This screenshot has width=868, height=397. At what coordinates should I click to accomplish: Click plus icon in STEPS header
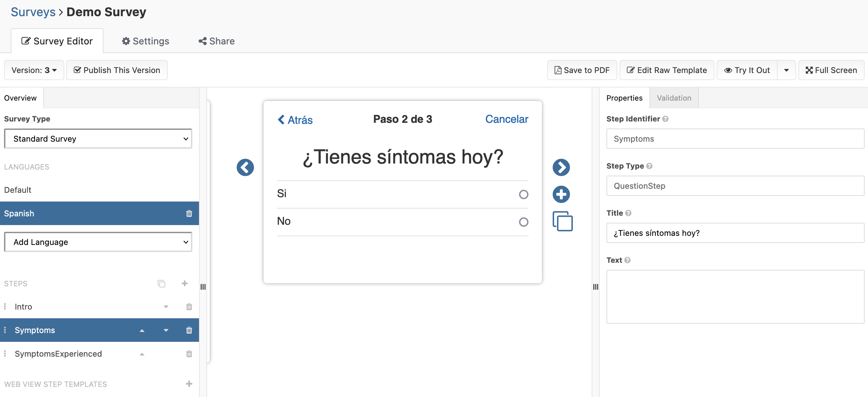pos(184,283)
